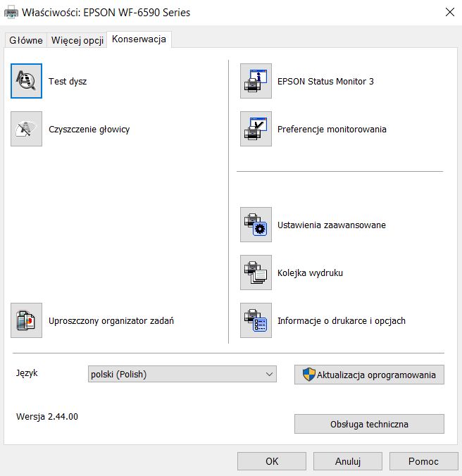
Task: Open the Czyszczenie głowicy head cleaning icon
Action: (26, 129)
